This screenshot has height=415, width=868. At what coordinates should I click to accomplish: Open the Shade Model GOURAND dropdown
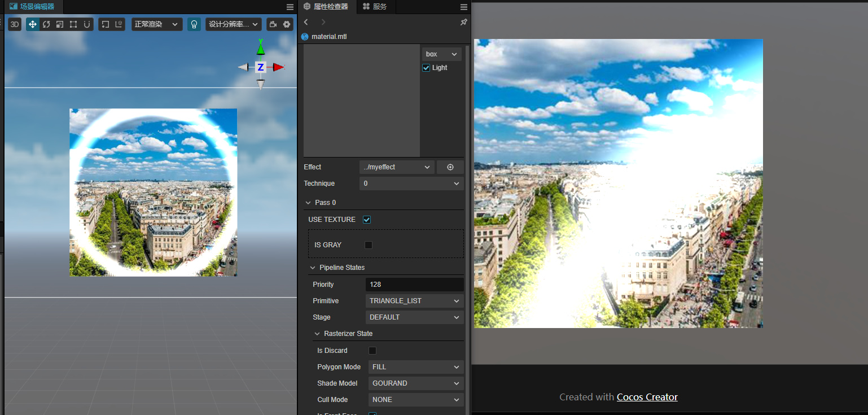click(x=416, y=383)
